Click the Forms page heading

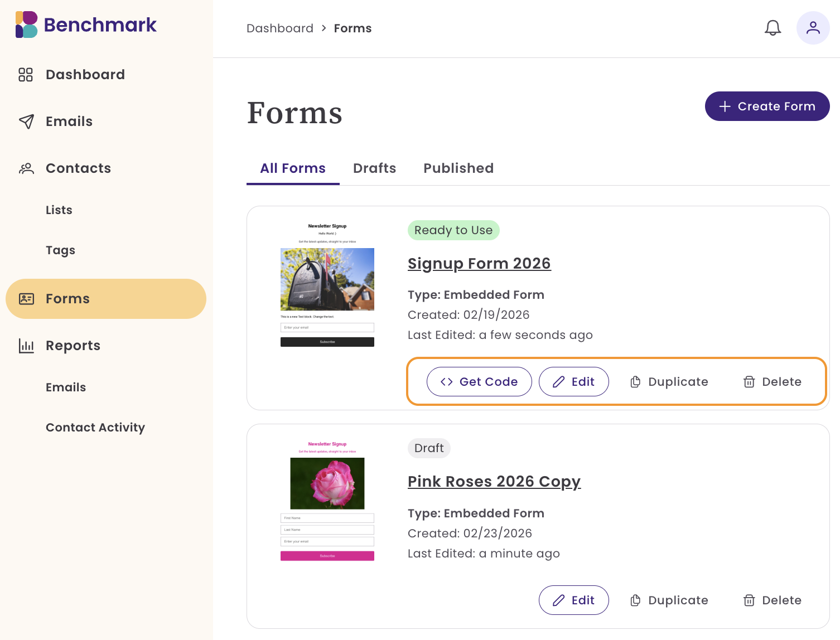click(x=295, y=113)
